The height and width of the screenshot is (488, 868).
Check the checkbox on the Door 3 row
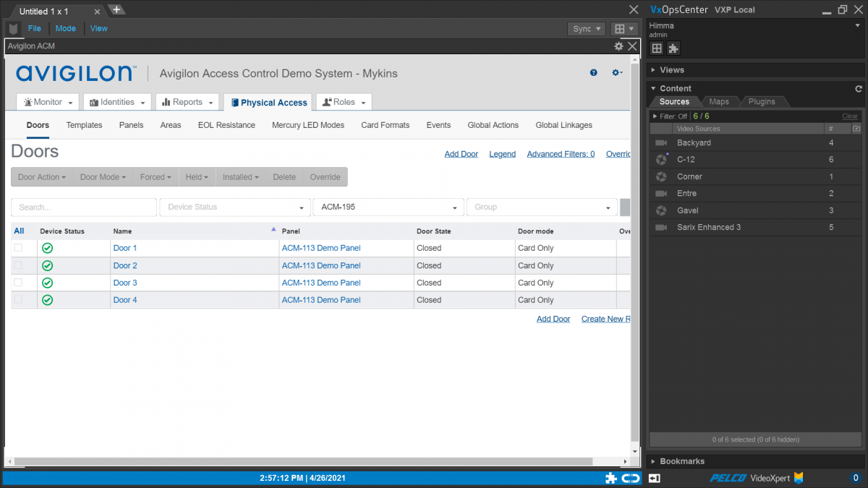[18, 282]
